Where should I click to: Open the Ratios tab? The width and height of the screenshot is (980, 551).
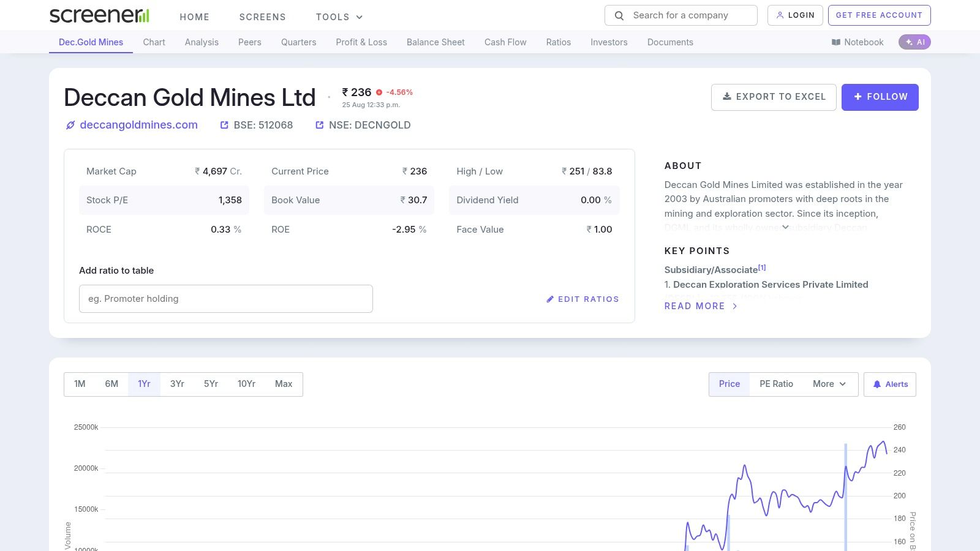[559, 42]
